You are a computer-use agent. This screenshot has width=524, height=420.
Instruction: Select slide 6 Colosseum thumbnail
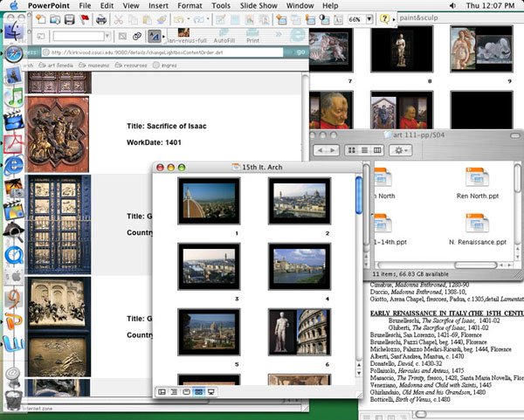click(x=300, y=332)
